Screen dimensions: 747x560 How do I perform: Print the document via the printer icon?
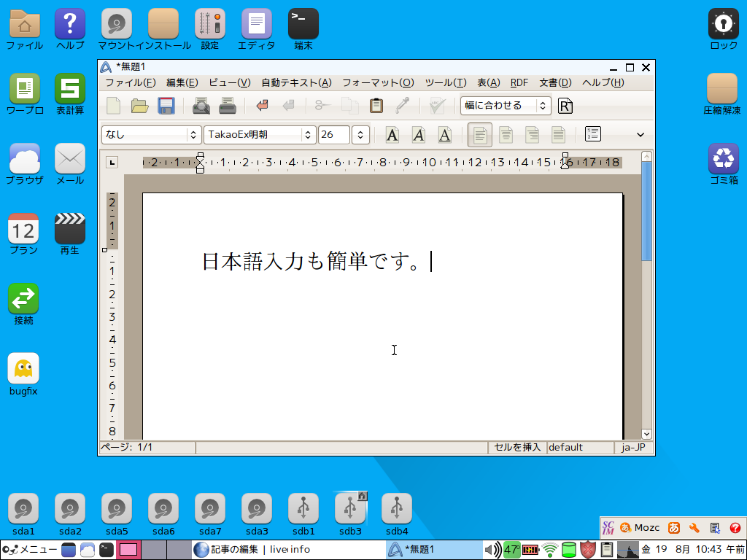pyautogui.click(x=228, y=106)
